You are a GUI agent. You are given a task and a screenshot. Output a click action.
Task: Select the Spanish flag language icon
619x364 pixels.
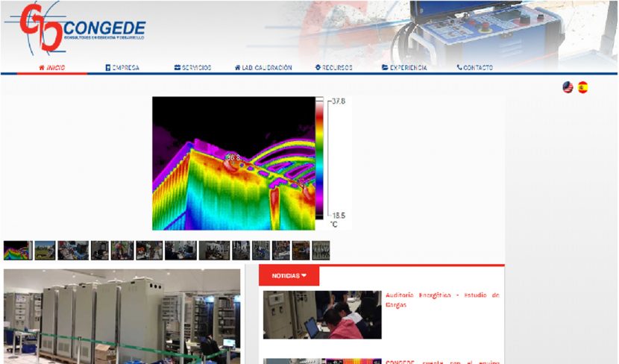(x=582, y=87)
